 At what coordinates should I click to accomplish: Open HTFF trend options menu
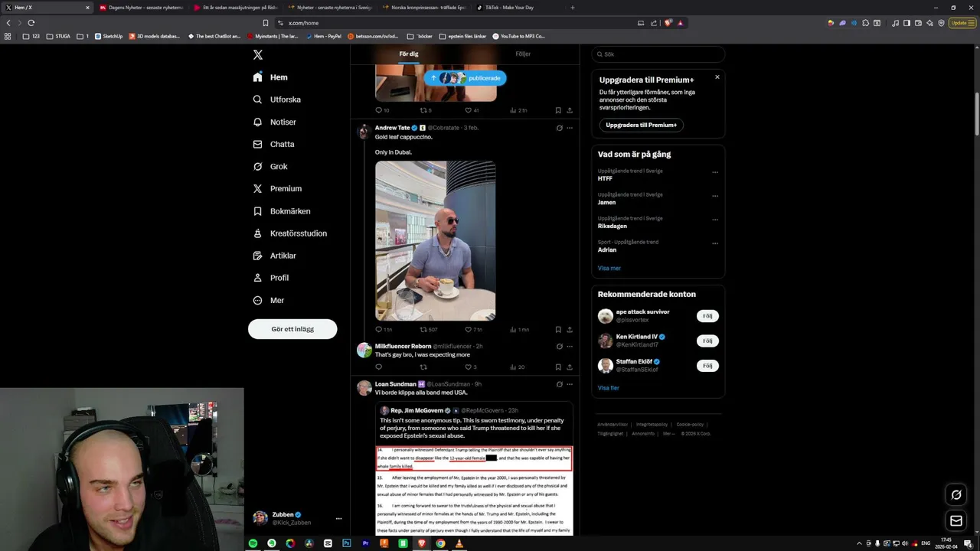point(715,172)
